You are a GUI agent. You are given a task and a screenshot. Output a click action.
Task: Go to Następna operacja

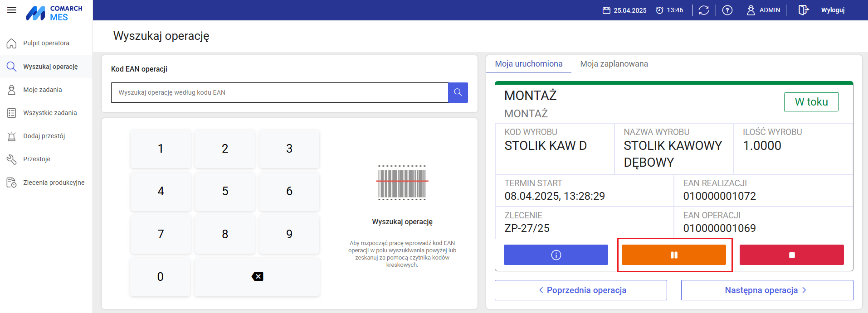click(x=766, y=290)
